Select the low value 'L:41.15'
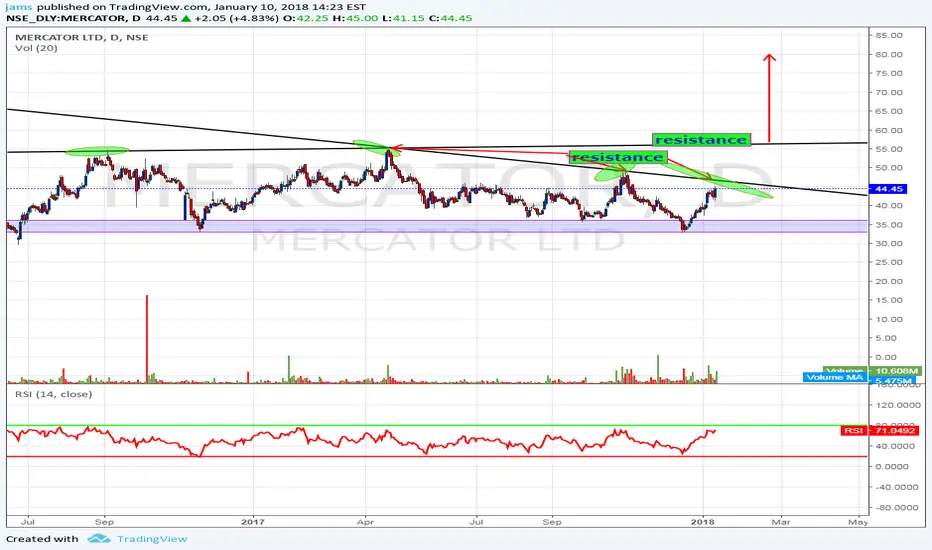This screenshot has width=932, height=550. (x=403, y=18)
